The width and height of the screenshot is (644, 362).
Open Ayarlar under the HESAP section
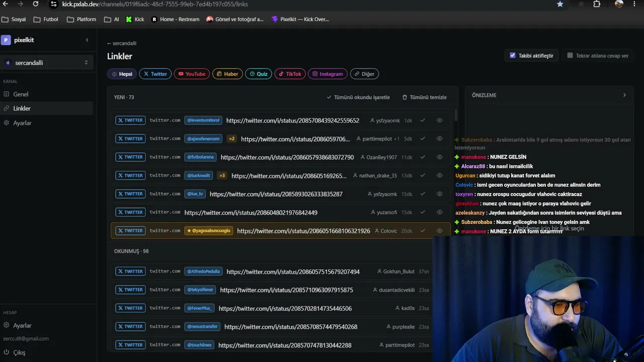point(47,325)
